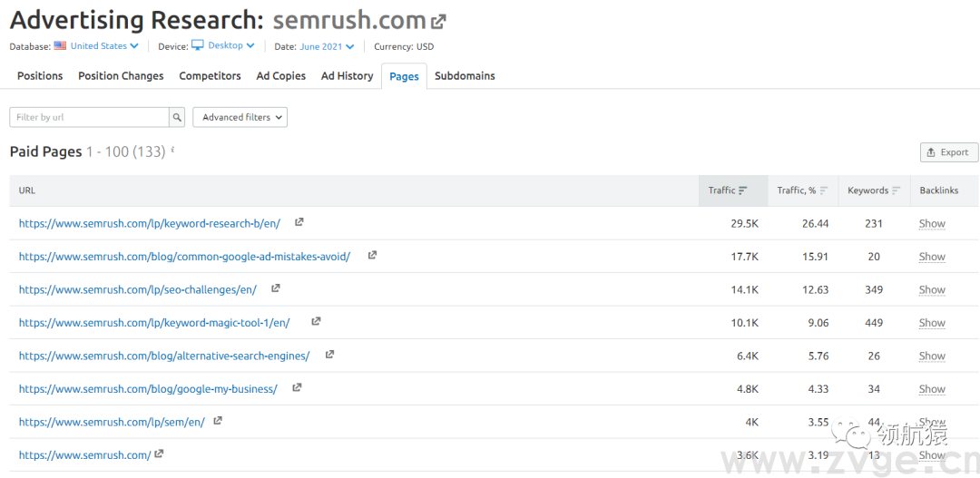The height and width of the screenshot is (478, 980).
Task: Open external link icon for google-my-business
Action: click(x=297, y=387)
